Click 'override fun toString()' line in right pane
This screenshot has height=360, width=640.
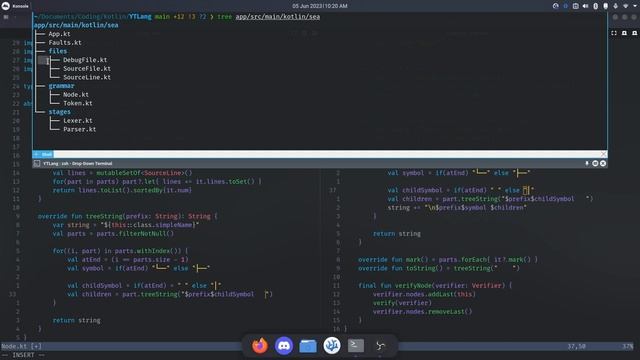(439, 268)
